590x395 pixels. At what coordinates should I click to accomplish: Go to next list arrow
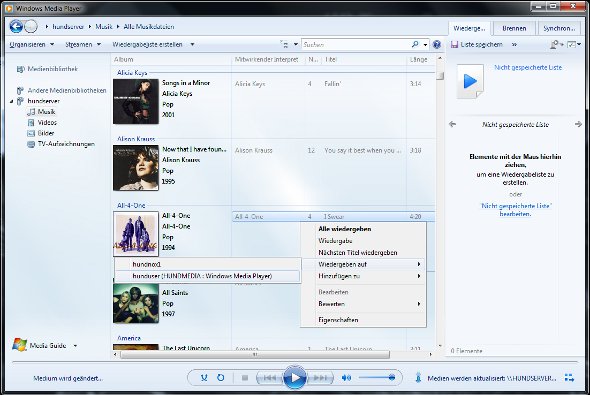click(x=578, y=124)
